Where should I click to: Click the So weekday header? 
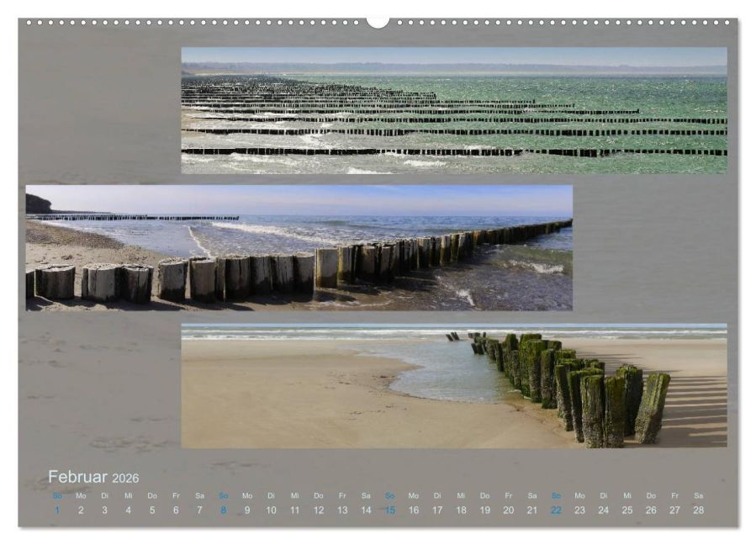click(x=56, y=496)
